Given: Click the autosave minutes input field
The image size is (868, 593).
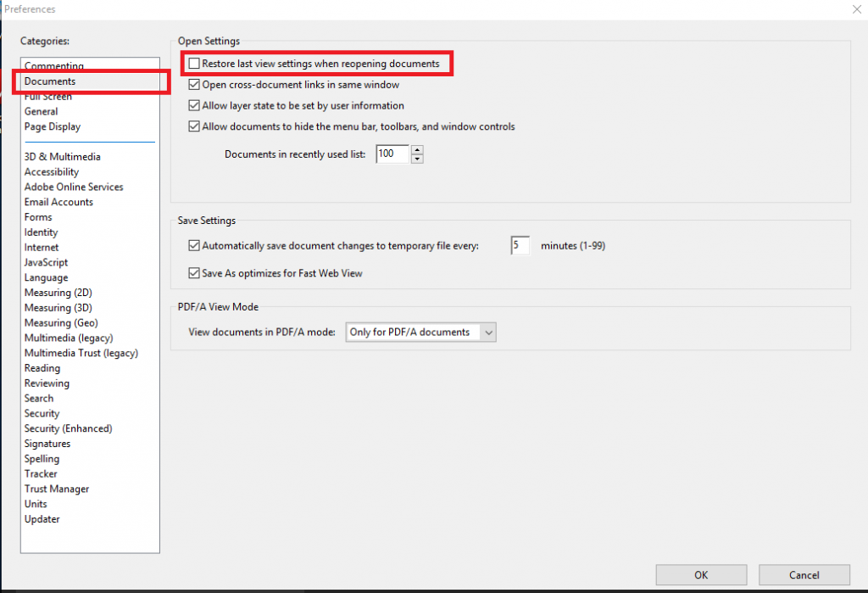Looking at the screenshot, I should tap(520, 246).
